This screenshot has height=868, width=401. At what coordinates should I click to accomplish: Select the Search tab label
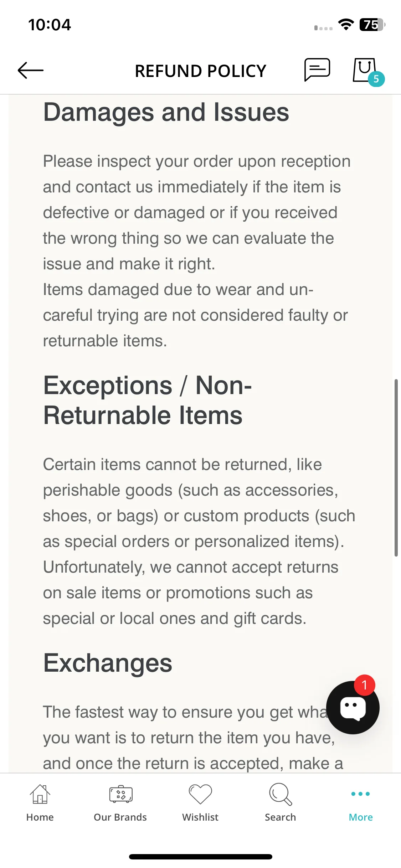(280, 817)
